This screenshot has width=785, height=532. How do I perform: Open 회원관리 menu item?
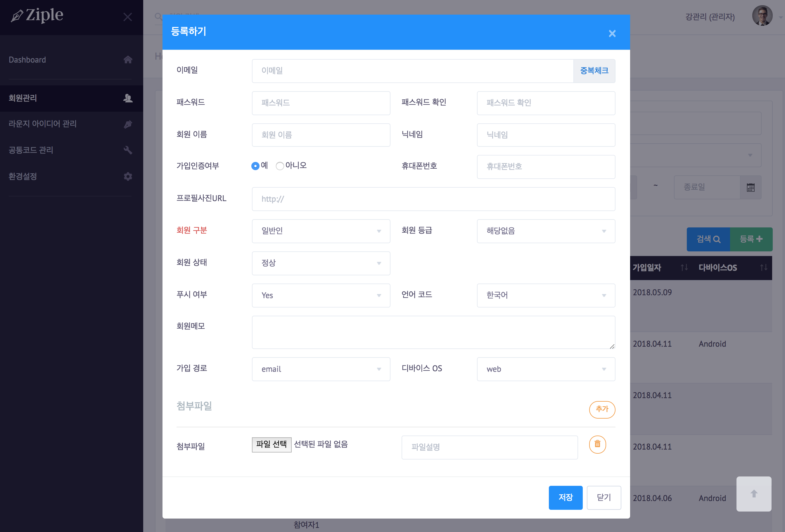[71, 98]
